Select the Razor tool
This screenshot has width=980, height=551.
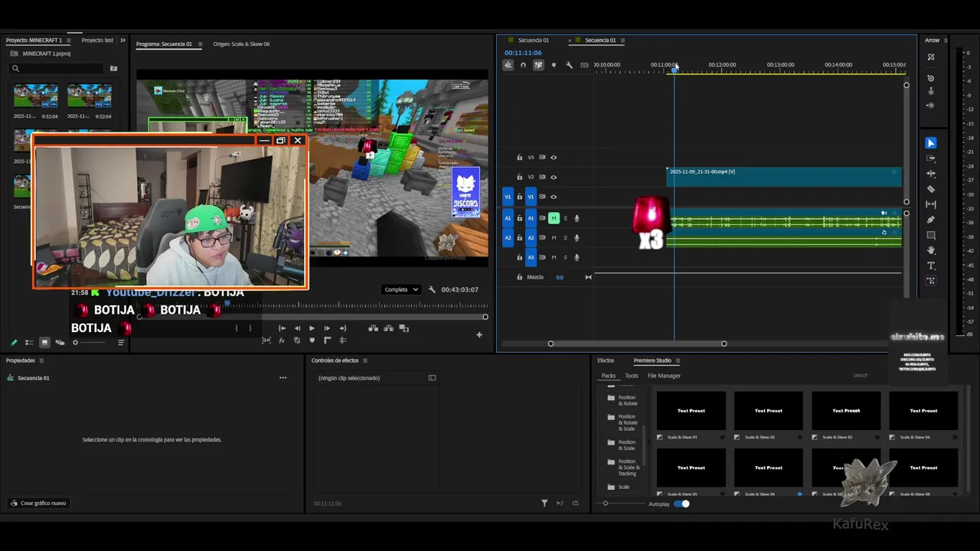pos(931,189)
